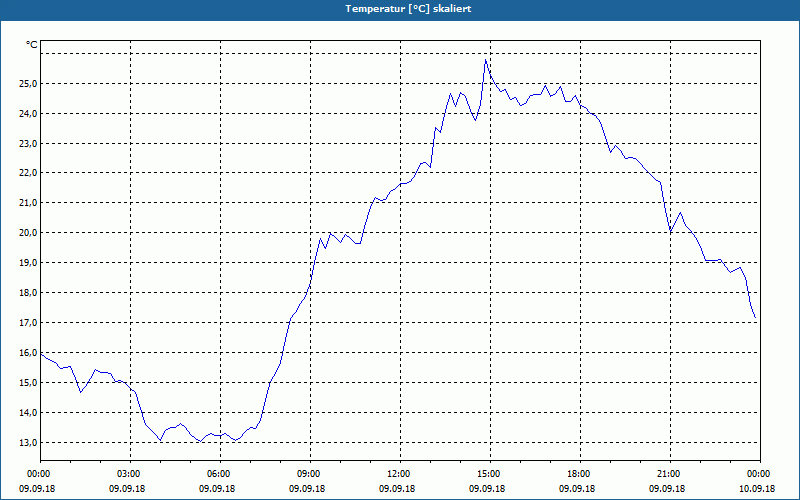800x500 pixels.
Task: Click the 10.09.18 date label
Action: tap(757, 489)
